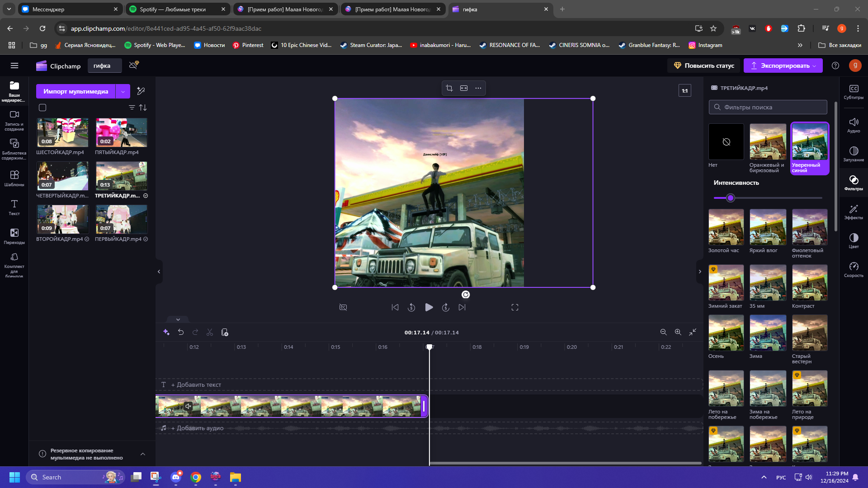This screenshot has width=868, height=488.
Task: Click the fit/fill resize icon above the preview
Action: pos(464,88)
